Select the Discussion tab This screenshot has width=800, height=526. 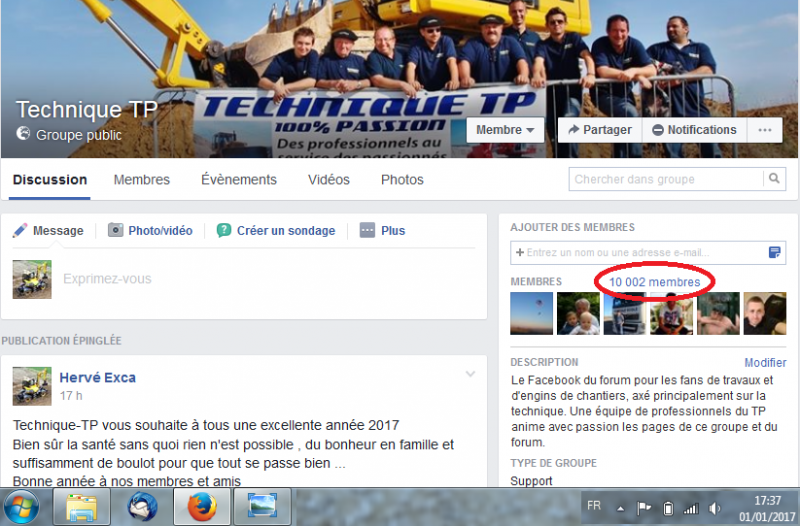point(50,180)
